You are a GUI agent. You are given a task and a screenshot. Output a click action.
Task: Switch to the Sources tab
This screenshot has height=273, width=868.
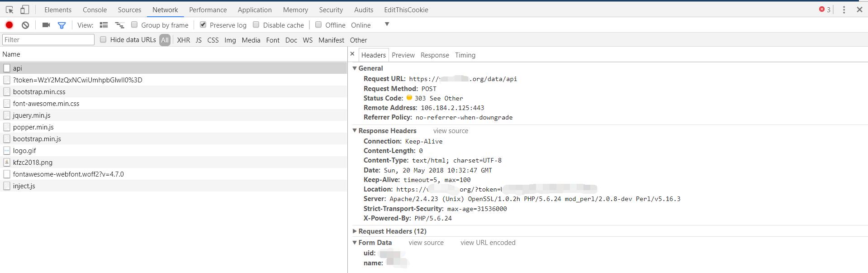pyautogui.click(x=129, y=10)
